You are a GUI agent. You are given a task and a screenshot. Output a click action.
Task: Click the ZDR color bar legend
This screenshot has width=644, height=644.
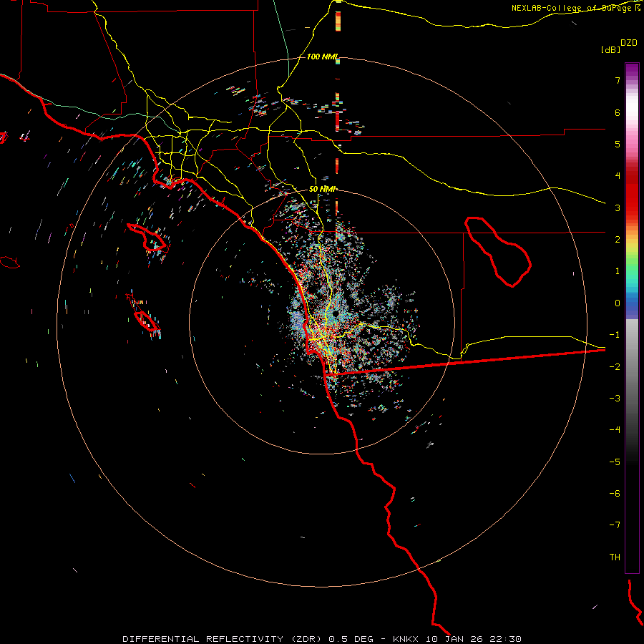pyautogui.click(x=632, y=318)
